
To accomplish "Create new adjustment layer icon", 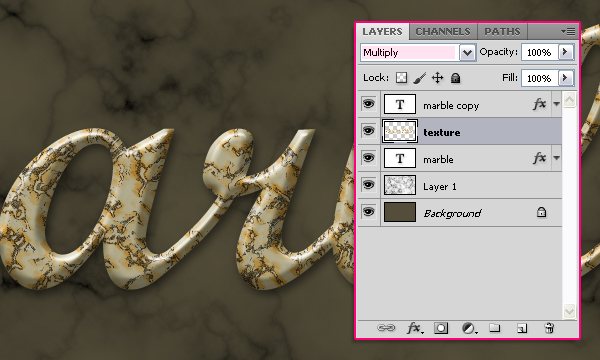I will click(469, 328).
